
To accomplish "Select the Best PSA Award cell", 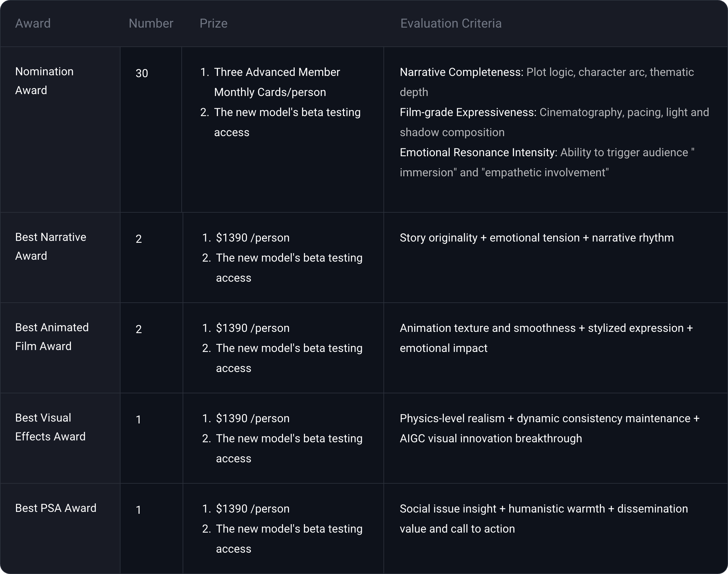I will tap(56, 508).
